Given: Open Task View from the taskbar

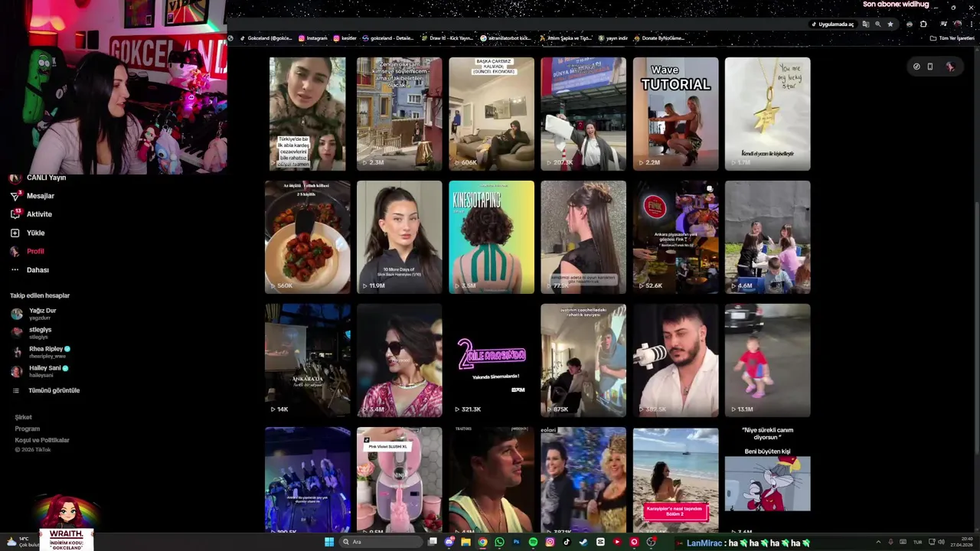Looking at the screenshot, I should pos(432,542).
